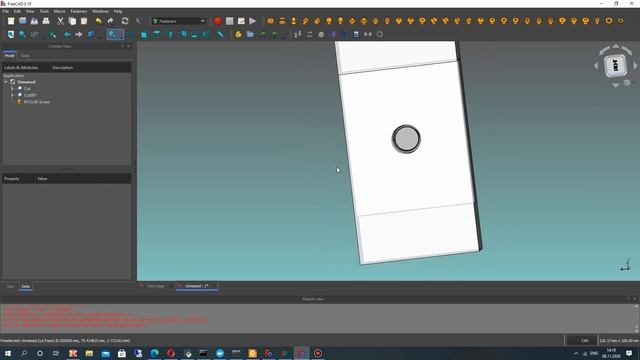Expand the Cut tree item
Screen dimensions: 640x360
coord(12,89)
